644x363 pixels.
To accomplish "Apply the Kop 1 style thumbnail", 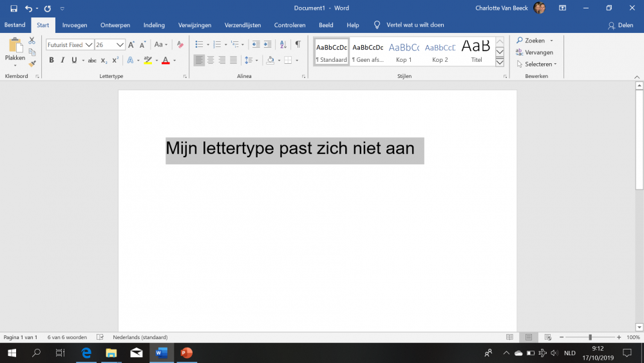I will coord(404,52).
